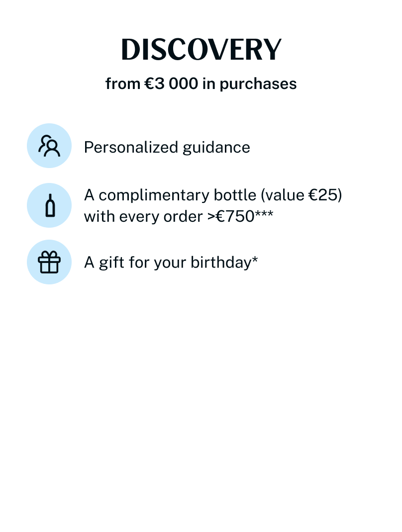Select the DISCOVERY tier heading
The width and height of the screenshot is (402, 532).
(x=201, y=50)
